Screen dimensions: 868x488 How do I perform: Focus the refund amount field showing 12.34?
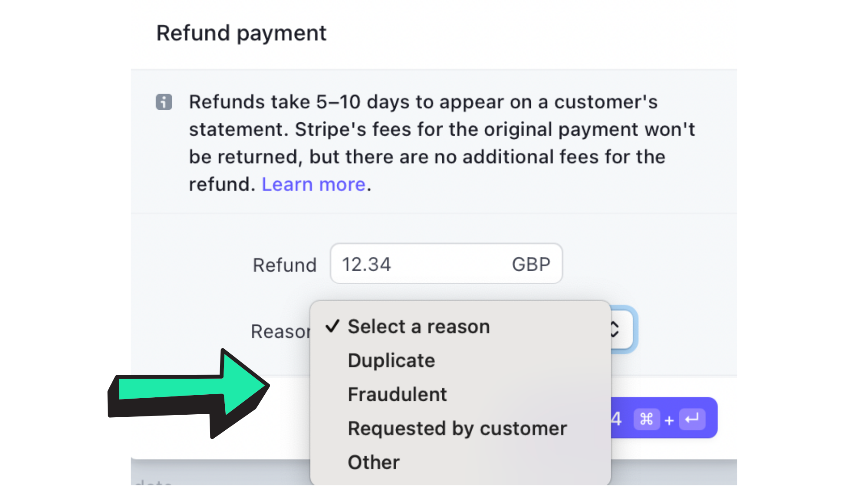[x=417, y=264]
